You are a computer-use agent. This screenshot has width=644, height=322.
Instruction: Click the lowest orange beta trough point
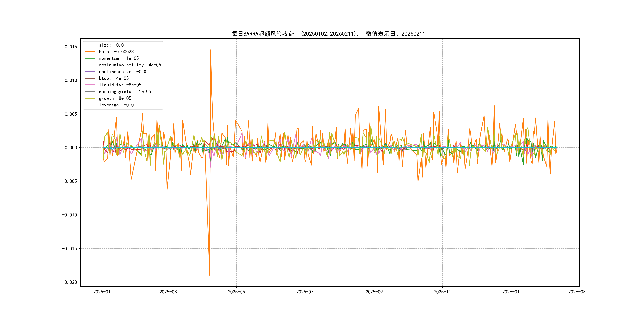tap(209, 275)
